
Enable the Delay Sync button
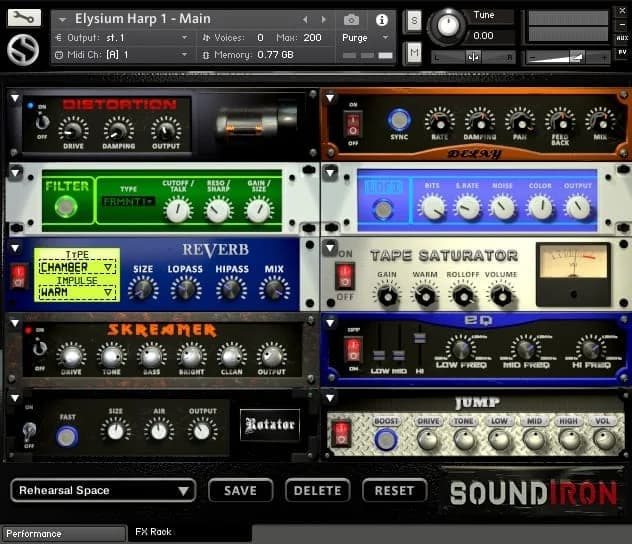coord(399,120)
